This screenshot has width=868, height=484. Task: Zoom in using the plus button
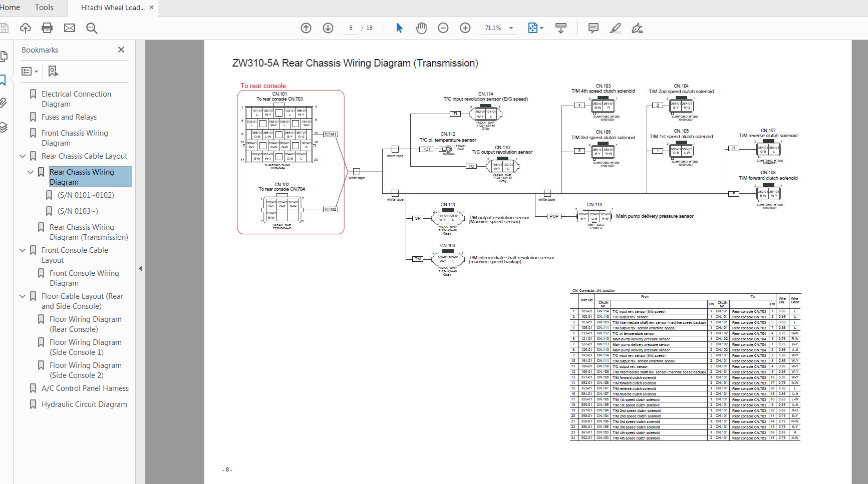point(465,28)
